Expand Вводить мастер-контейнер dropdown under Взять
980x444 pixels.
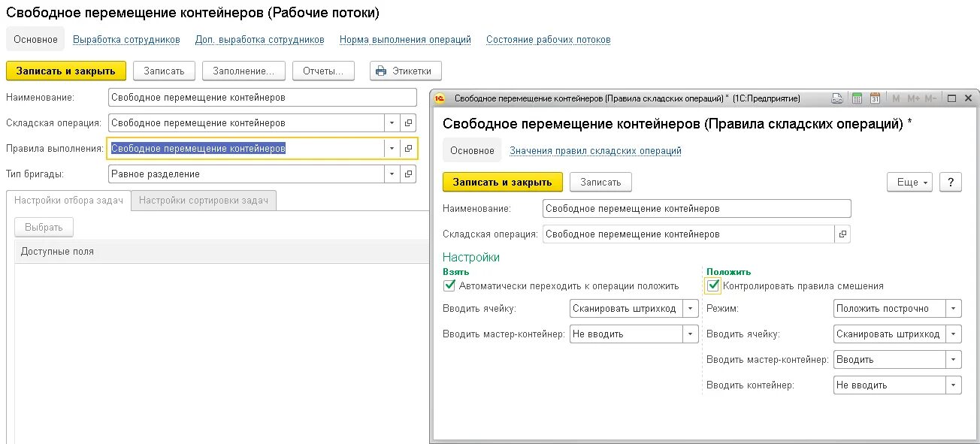pos(690,334)
